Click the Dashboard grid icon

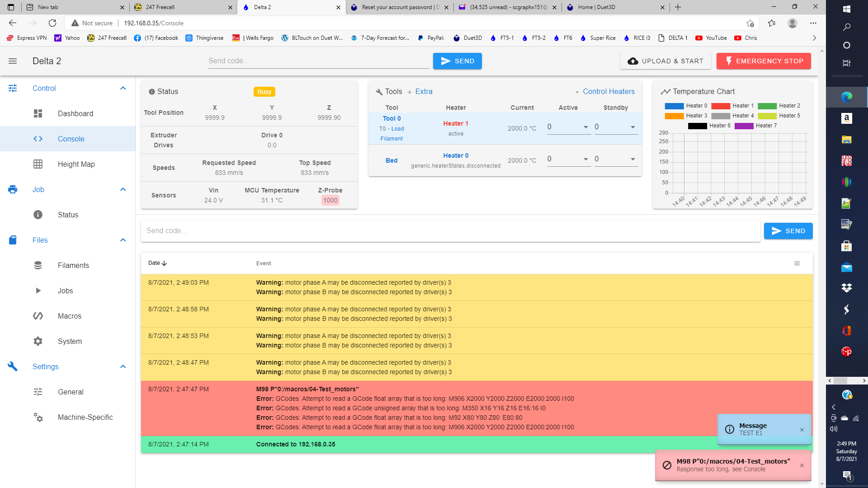(38, 113)
